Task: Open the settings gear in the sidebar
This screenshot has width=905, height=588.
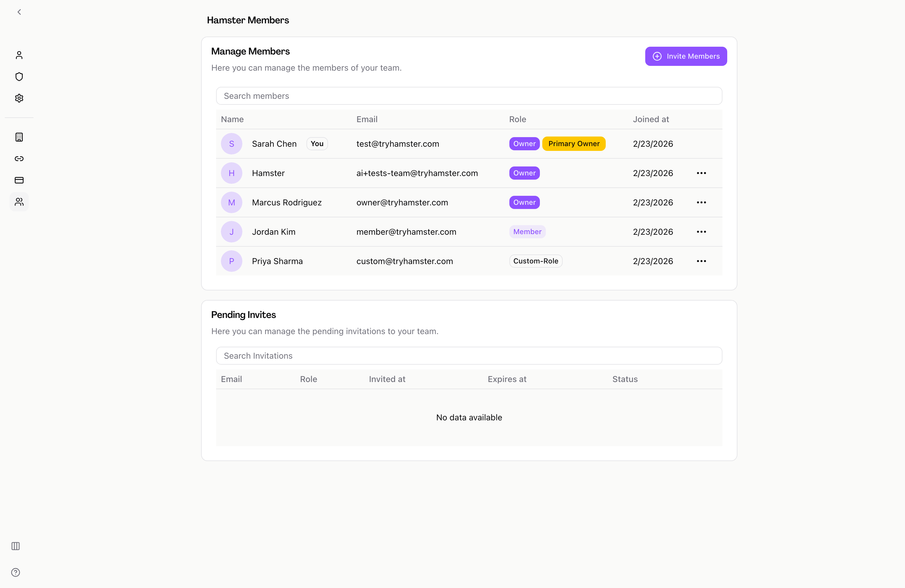Action: click(19, 98)
